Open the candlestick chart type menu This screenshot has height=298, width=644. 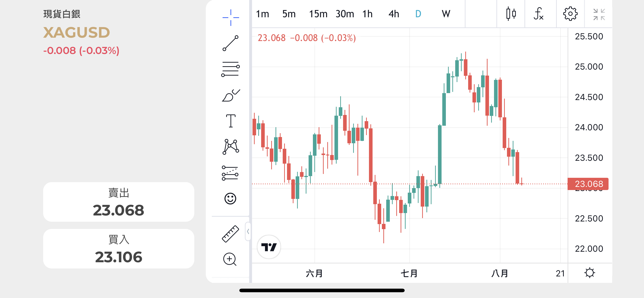click(x=511, y=14)
